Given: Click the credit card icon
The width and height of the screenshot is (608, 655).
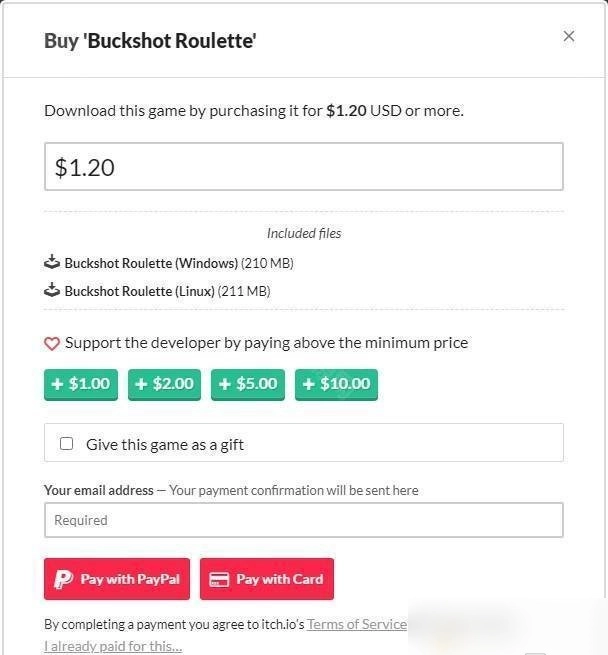Looking at the screenshot, I should [x=219, y=579].
